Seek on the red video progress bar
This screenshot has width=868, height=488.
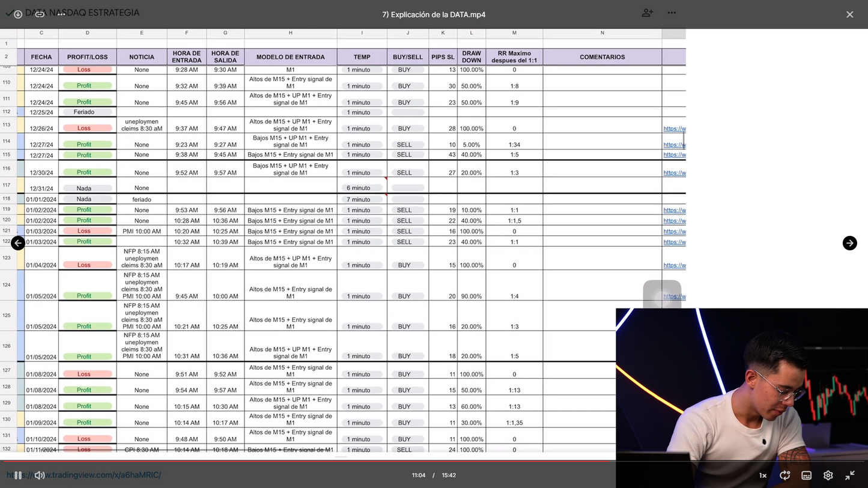(x=300, y=461)
